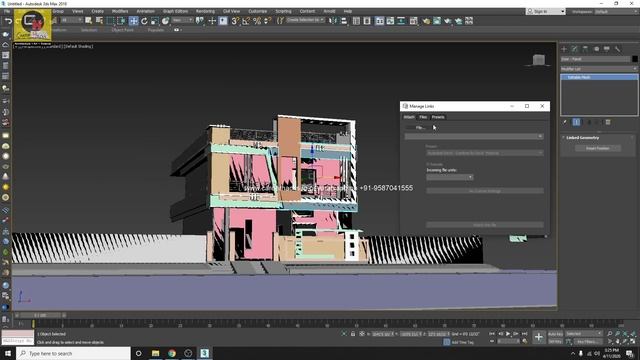Go to the End frame button
Image resolution: width=640 pixels, height=360 pixels.
pos(524,334)
